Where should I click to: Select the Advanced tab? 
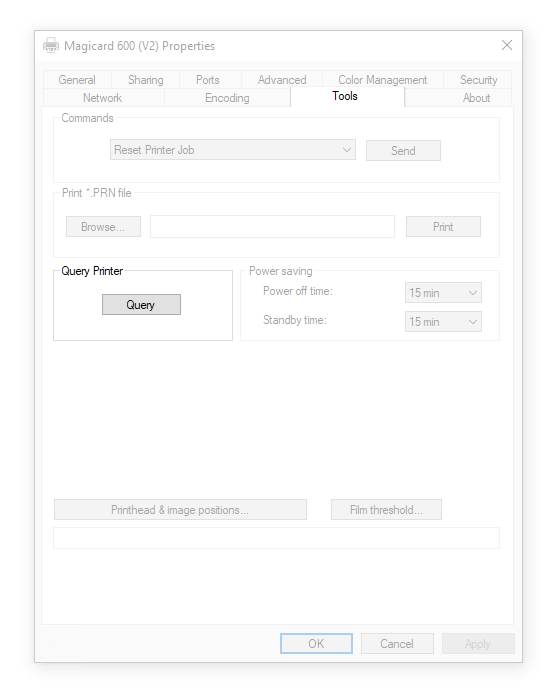tap(282, 80)
